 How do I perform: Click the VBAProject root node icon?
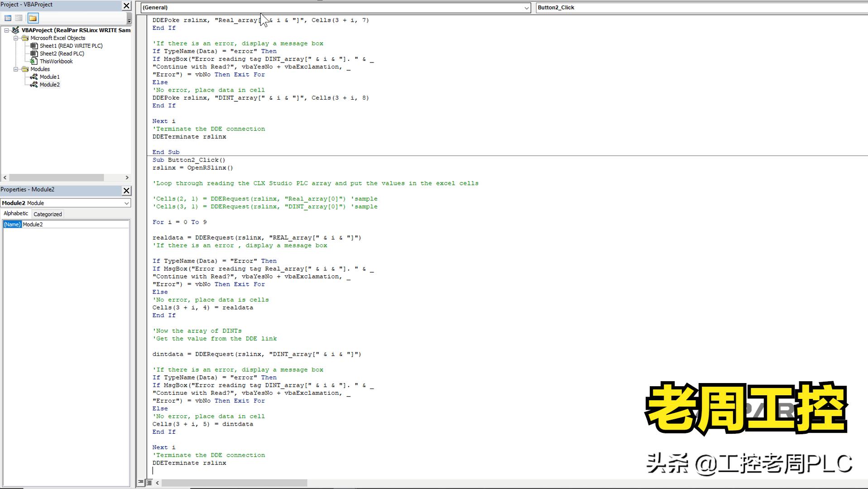(x=16, y=30)
